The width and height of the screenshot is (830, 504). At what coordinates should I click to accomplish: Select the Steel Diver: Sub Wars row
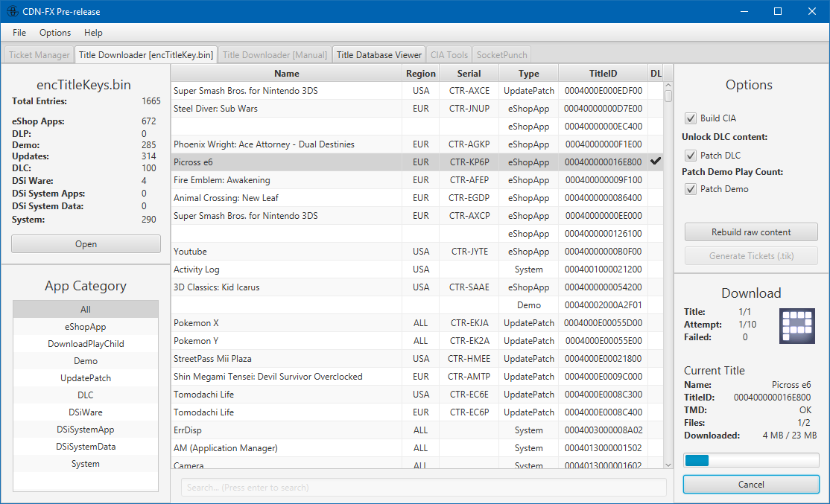[417, 109]
